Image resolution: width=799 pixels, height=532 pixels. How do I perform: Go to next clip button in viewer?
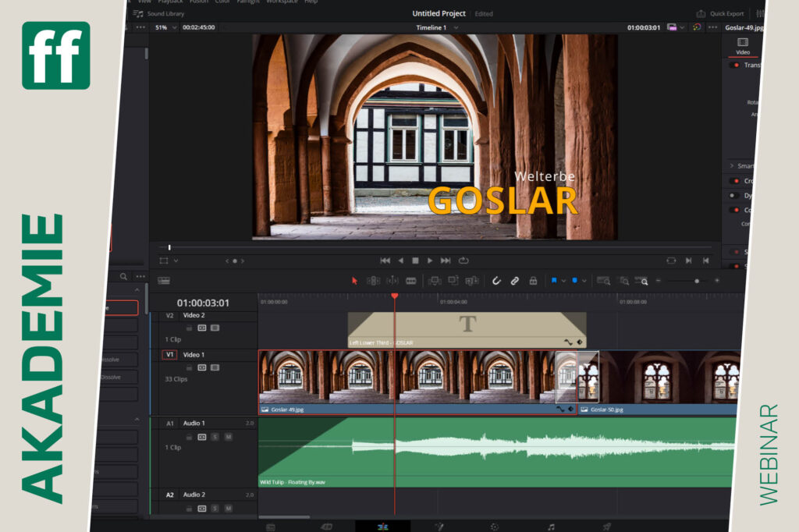688,261
